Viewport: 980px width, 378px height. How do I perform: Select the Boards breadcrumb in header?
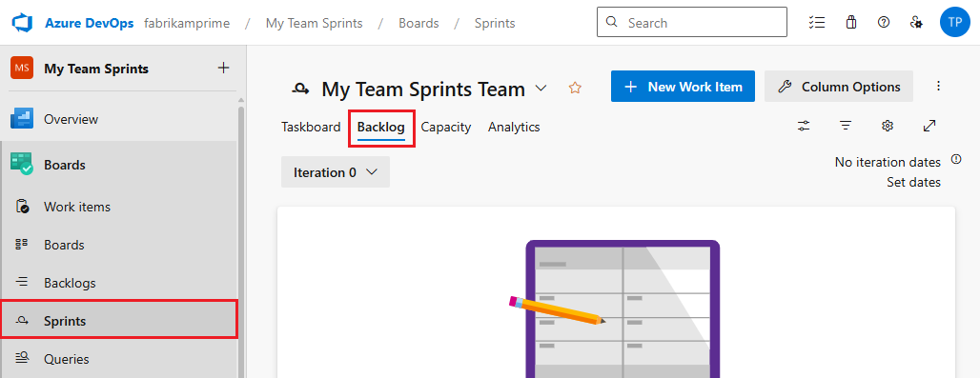[x=419, y=23]
